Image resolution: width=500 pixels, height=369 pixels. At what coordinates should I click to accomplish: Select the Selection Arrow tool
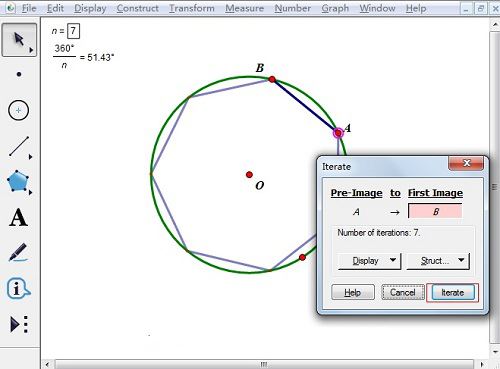pos(19,40)
